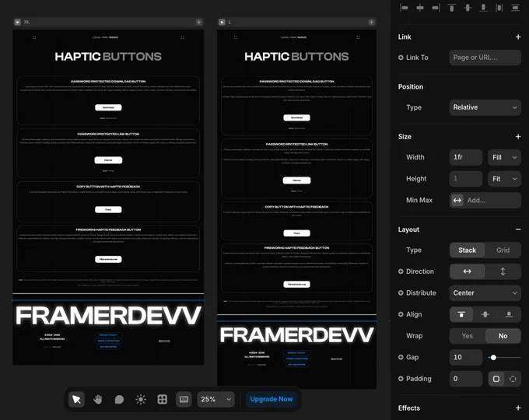Click Min Max width arrows icon
The image size is (529, 420).
tap(457, 201)
